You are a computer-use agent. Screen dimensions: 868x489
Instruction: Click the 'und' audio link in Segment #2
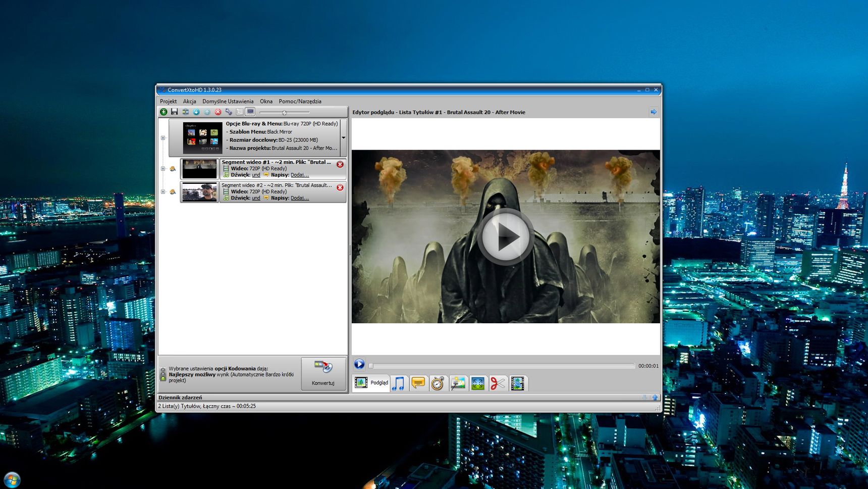(x=256, y=198)
